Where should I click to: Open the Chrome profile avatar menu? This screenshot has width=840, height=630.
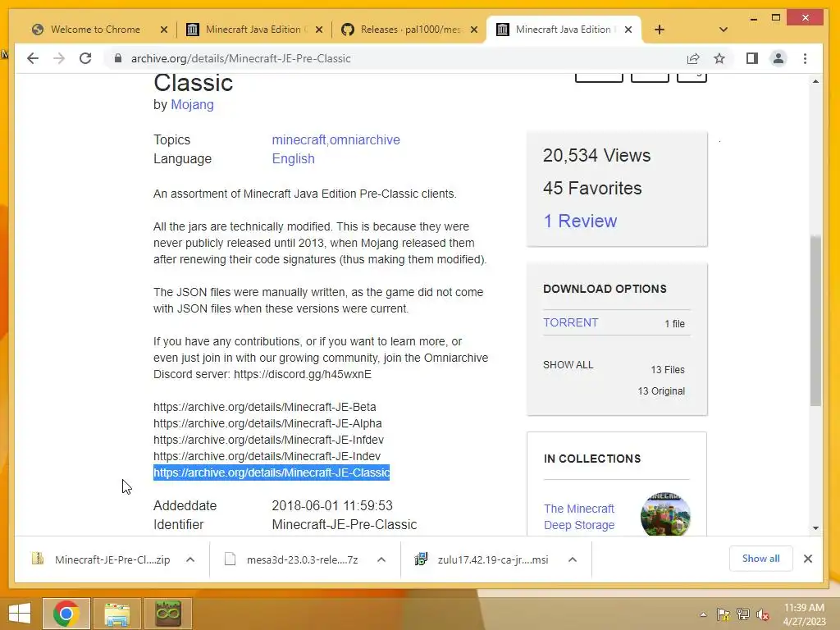tap(778, 58)
